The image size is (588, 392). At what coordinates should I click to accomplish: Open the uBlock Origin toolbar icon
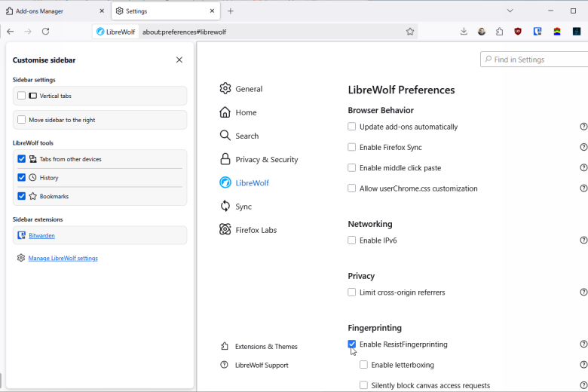point(518,32)
